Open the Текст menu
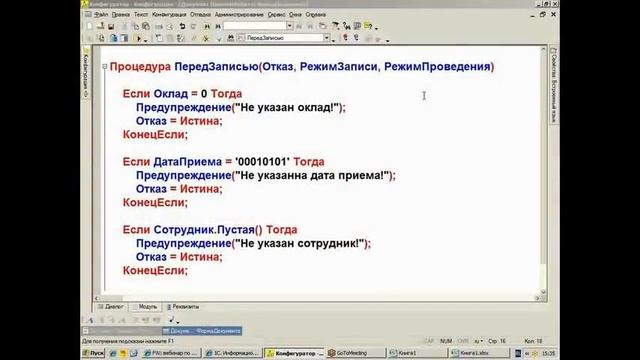640x360 pixels. (141, 14)
